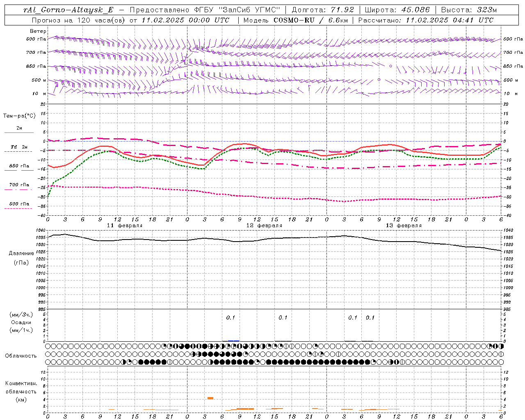
Task: Click the Модель COSMO-RU / 6.6км label
Action: [x=296, y=20]
